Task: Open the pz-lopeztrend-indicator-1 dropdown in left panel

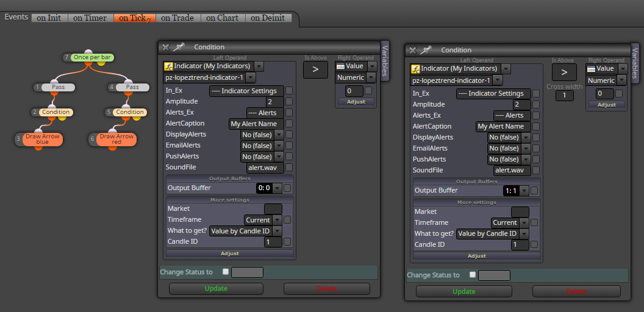Action: [251, 77]
